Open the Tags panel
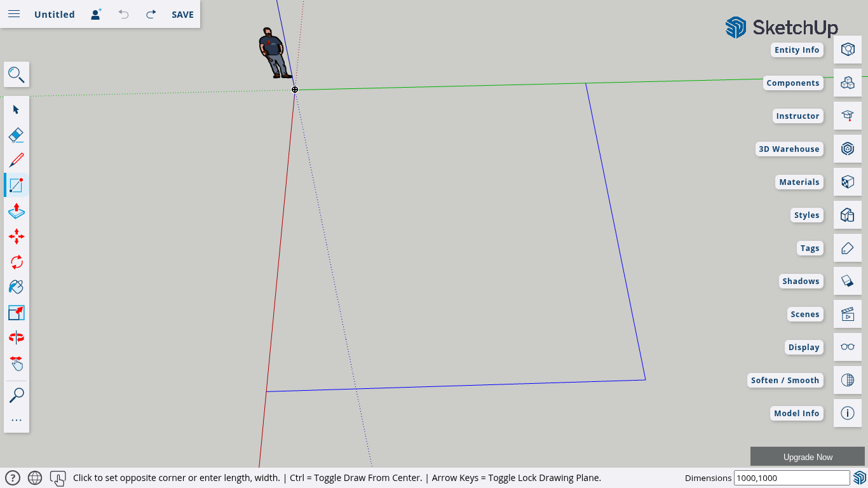868x488 pixels. pyautogui.click(x=847, y=248)
